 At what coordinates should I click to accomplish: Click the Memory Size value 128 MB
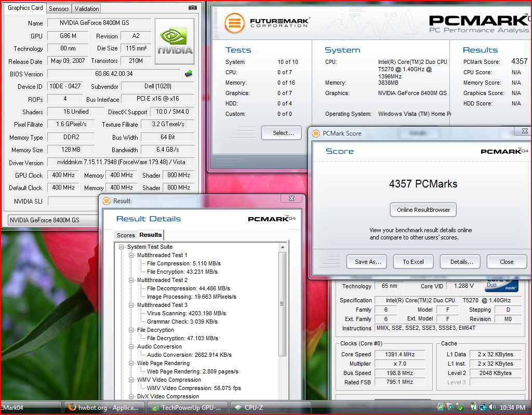(71, 150)
